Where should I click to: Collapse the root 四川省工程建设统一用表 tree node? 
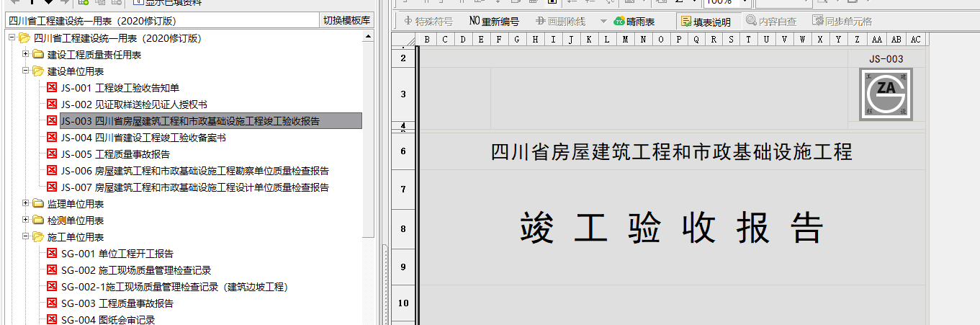pos(13,38)
